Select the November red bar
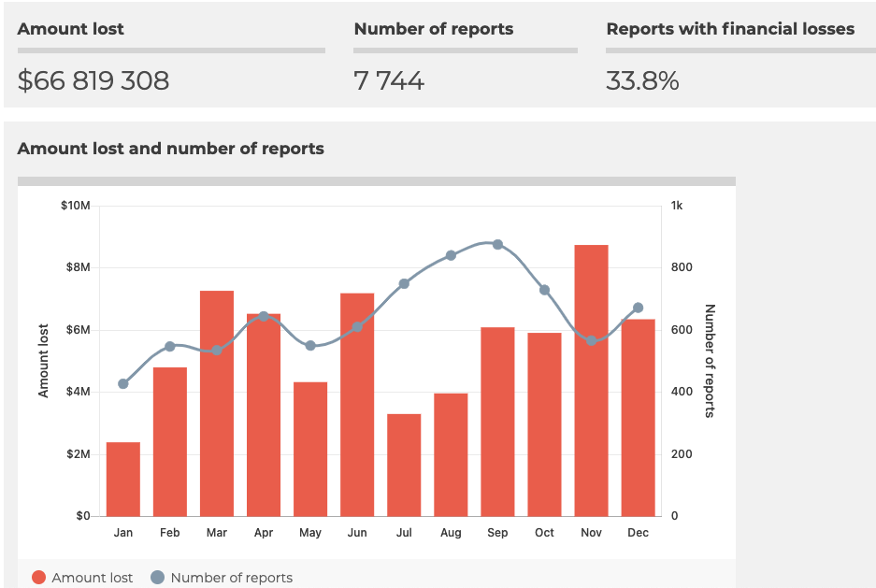Image resolution: width=876 pixels, height=588 pixels. 591,380
